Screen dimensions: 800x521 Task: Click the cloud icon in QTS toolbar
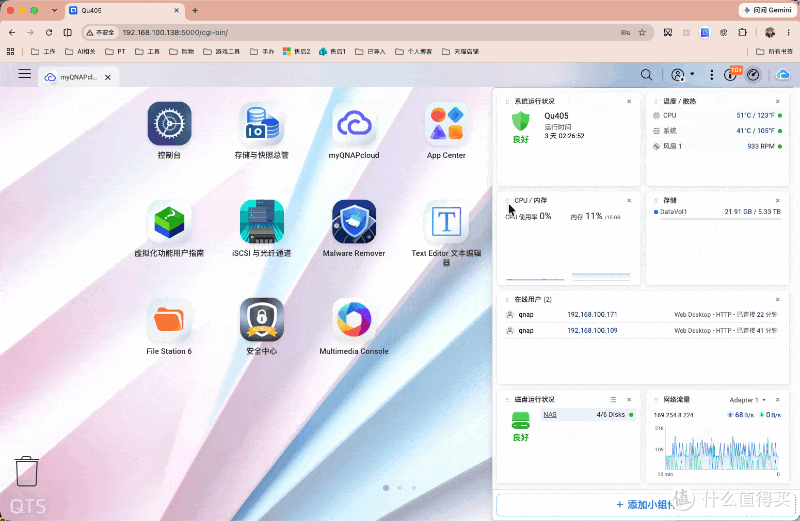783,75
